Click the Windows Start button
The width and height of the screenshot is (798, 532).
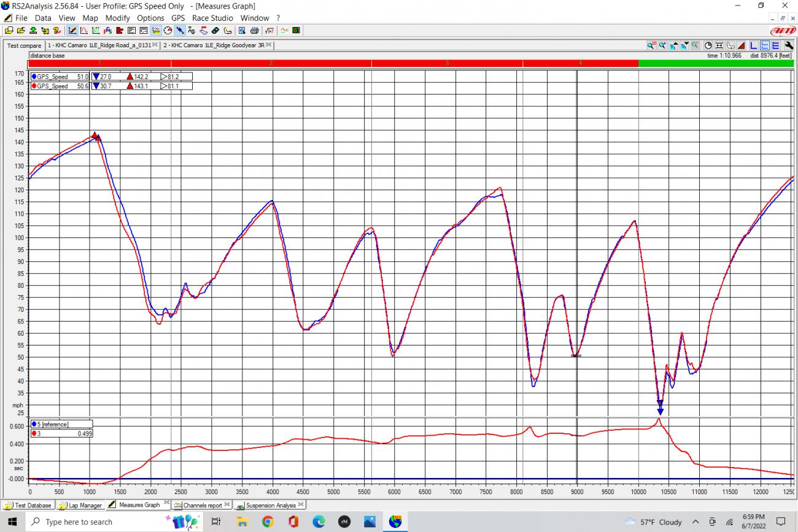(x=12, y=522)
